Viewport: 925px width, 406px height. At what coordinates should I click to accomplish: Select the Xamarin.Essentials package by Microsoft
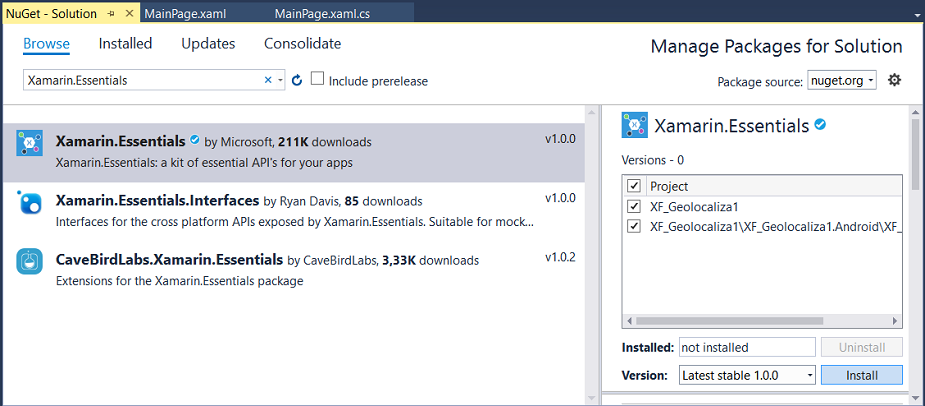pos(294,152)
